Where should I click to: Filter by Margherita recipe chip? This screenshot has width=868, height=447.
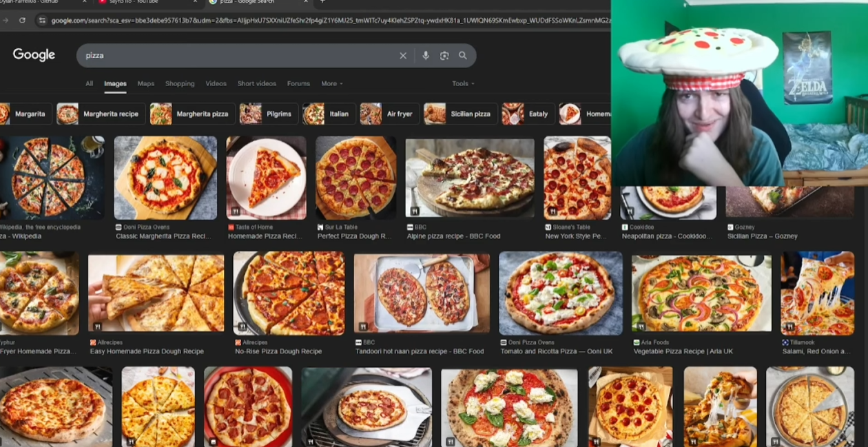click(x=101, y=114)
